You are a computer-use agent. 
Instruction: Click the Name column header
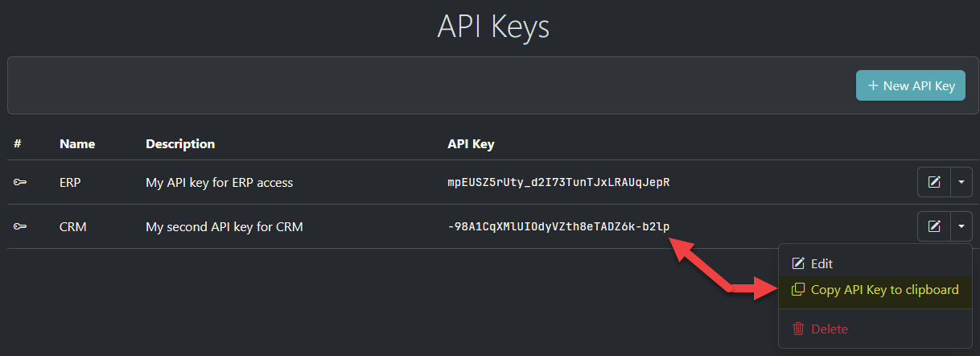pos(77,144)
